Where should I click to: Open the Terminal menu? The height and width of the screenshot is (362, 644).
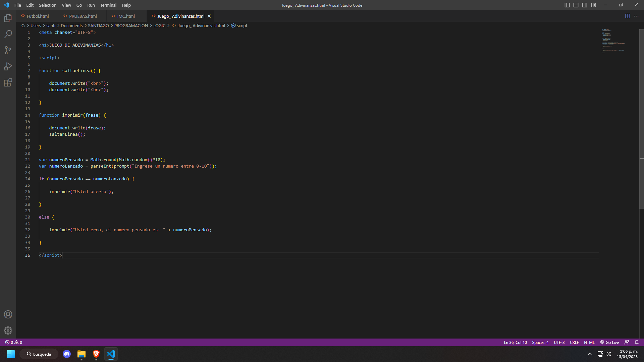pyautogui.click(x=108, y=5)
